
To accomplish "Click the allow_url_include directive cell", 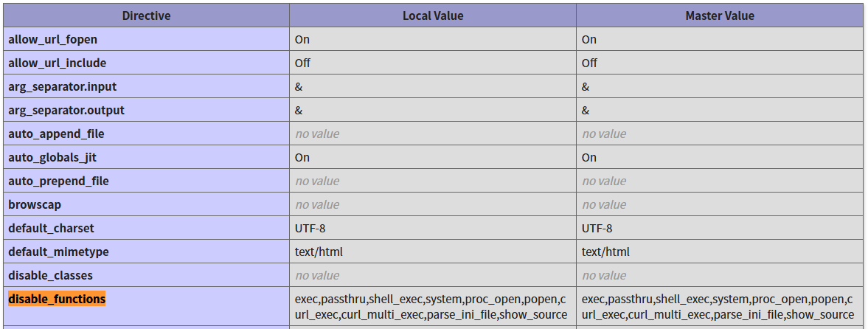I will tap(57, 63).
